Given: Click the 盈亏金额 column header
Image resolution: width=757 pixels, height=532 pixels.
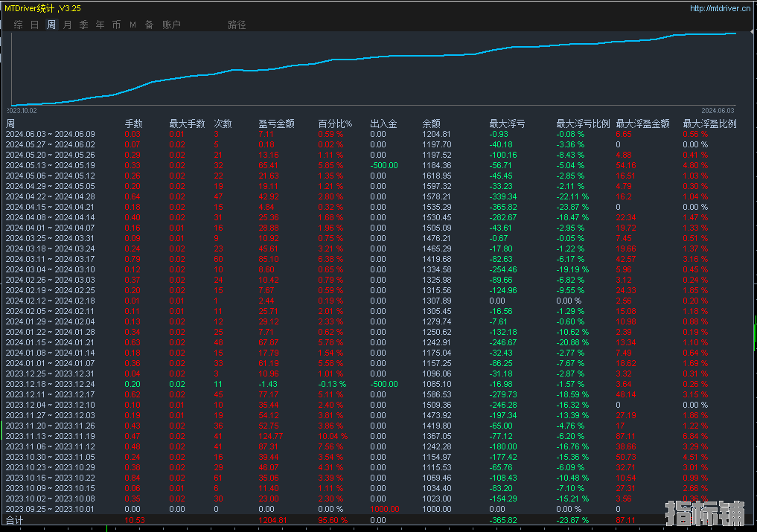Looking at the screenshot, I should pos(276,124).
